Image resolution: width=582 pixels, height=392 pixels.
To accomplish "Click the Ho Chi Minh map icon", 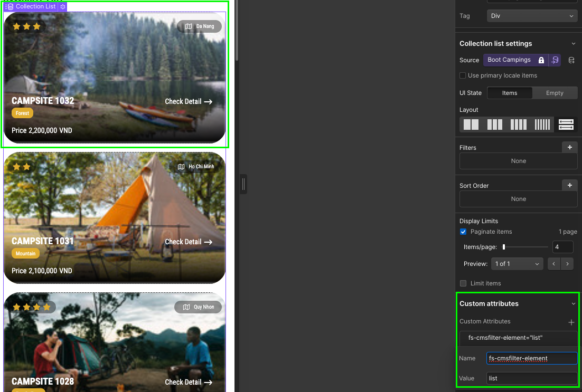I will point(181,167).
